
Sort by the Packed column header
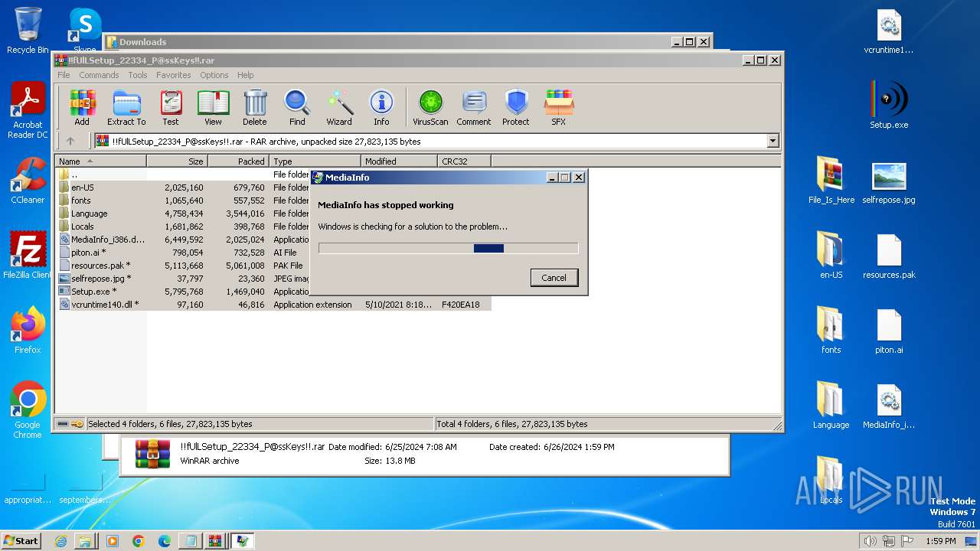pyautogui.click(x=238, y=161)
